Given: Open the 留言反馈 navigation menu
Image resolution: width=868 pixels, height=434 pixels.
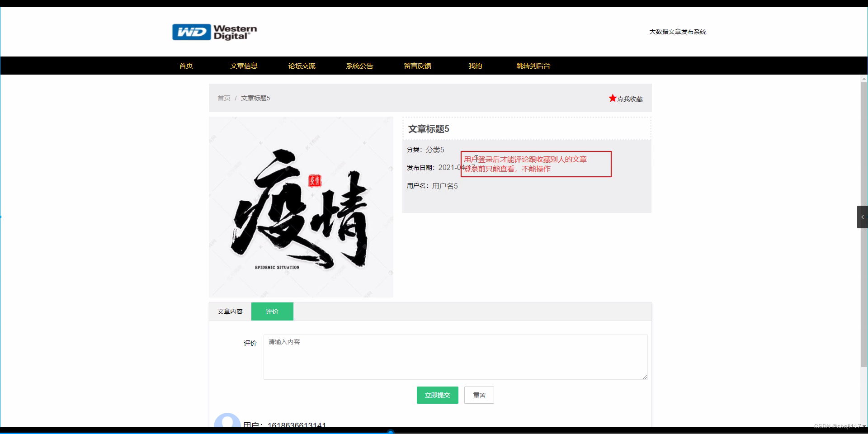Looking at the screenshot, I should tap(417, 66).
